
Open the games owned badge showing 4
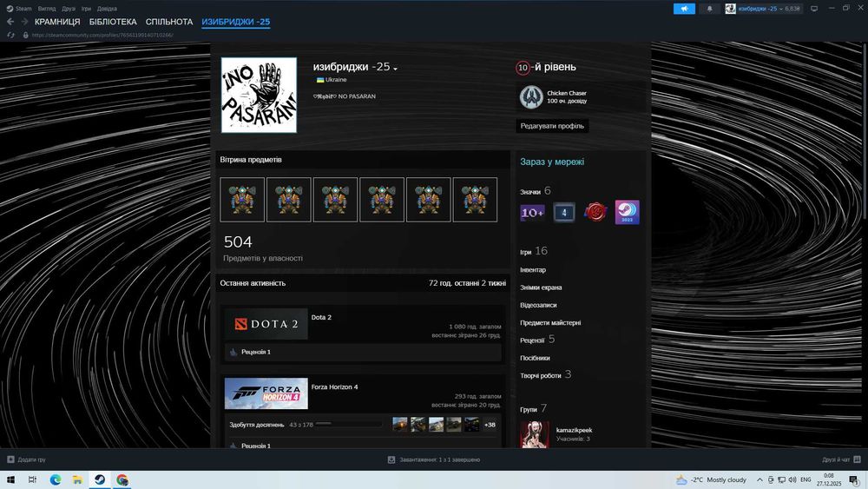click(x=563, y=212)
